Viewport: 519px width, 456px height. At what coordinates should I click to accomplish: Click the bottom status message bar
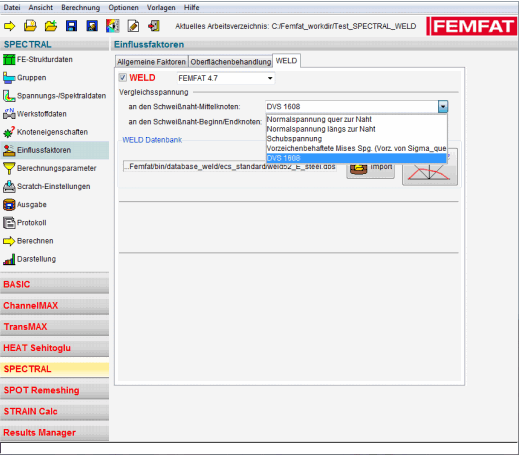259,448
